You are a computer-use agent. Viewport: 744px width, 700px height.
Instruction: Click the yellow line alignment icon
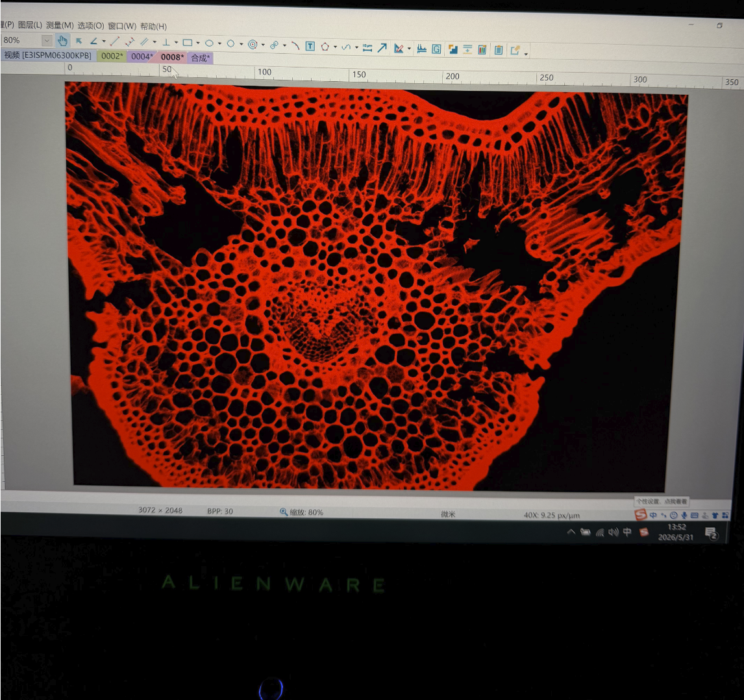tap(467, 49)
